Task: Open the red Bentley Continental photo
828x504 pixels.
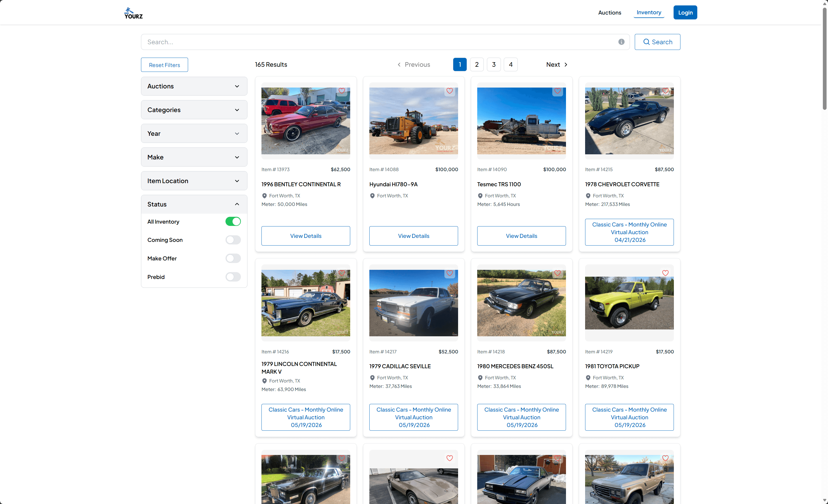Action: point(305,121)
